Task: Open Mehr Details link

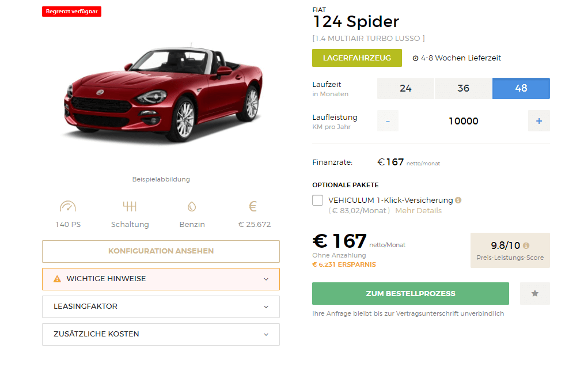Action: 418,211
